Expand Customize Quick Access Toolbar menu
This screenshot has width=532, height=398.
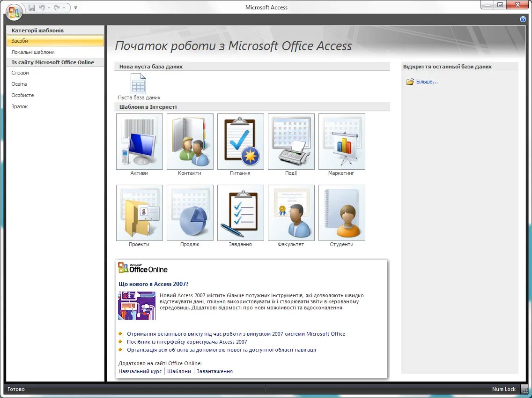pos(75,8)
